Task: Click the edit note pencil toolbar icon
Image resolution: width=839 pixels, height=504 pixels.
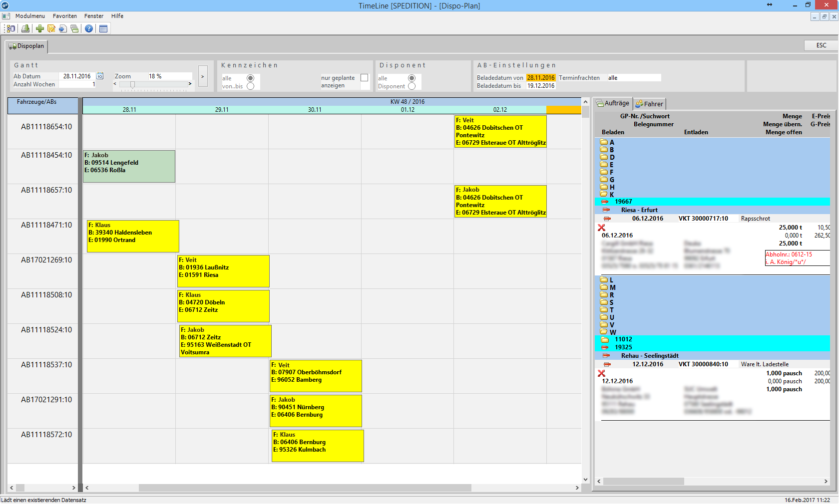Action: click(x=51, y=28)
